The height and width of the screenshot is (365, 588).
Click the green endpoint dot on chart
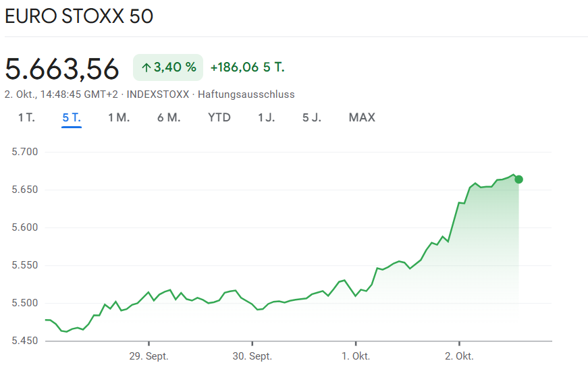click(518, 179)
